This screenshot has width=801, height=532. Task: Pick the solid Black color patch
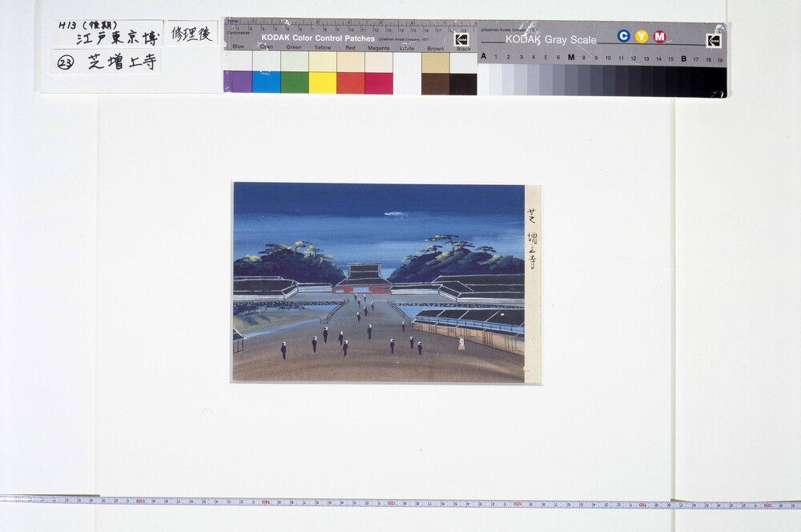tap(463, 84)
